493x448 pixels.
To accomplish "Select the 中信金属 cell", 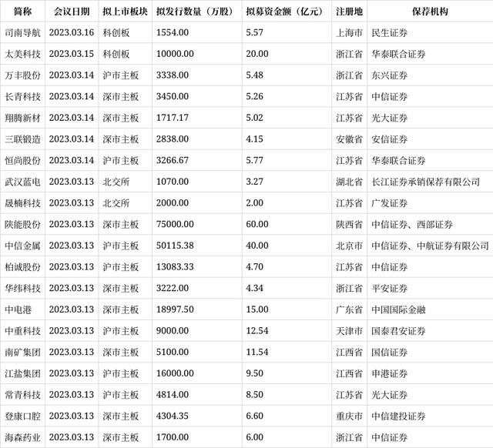I will (22, 246).
